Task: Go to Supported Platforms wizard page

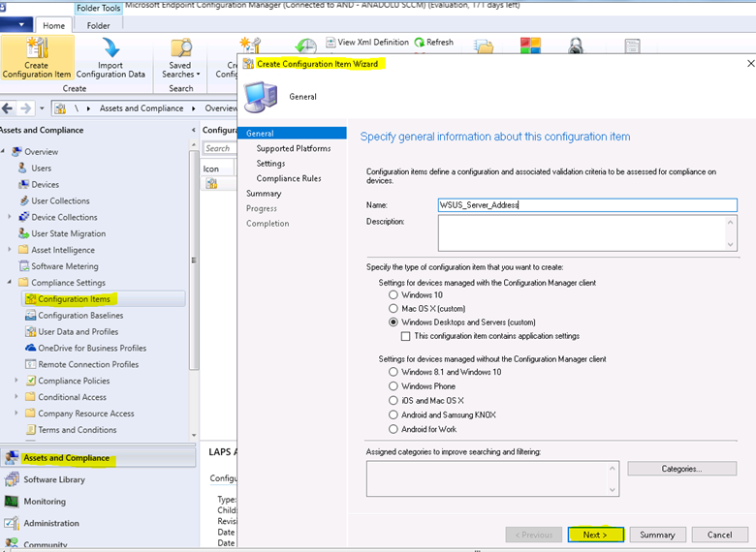Action: [x=294, y=148]
